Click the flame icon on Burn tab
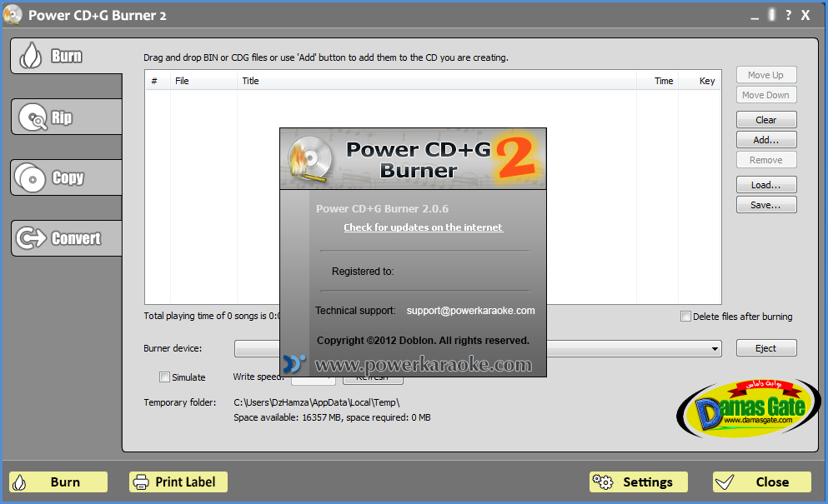 click(30, 56)
